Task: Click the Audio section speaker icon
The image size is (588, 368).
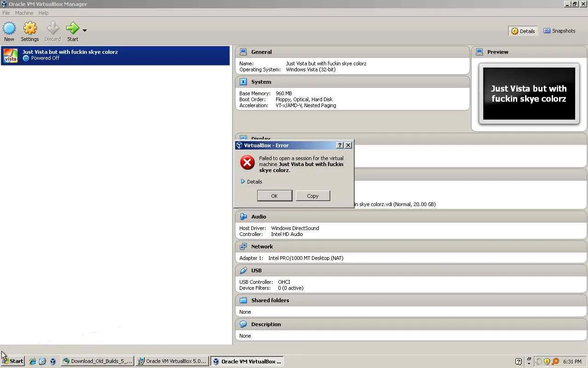Action: [x=243, y=217]
